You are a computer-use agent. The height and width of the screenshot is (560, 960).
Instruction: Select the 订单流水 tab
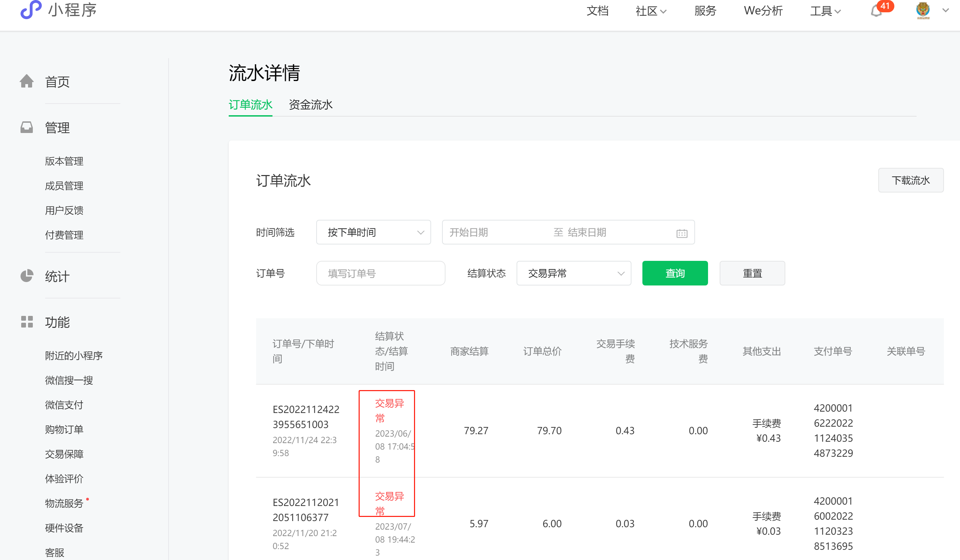pos(250,105)
